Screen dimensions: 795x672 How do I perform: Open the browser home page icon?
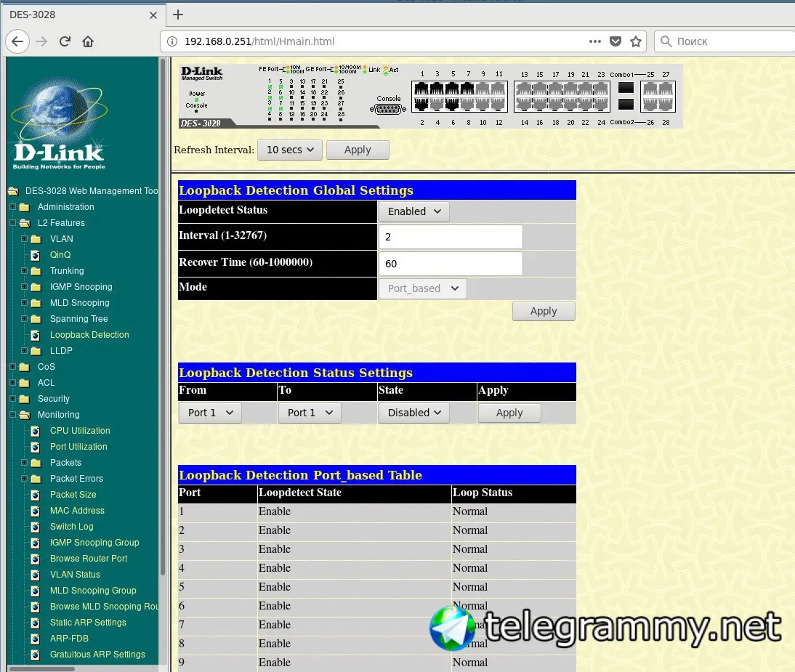click(x=88, y=41)
